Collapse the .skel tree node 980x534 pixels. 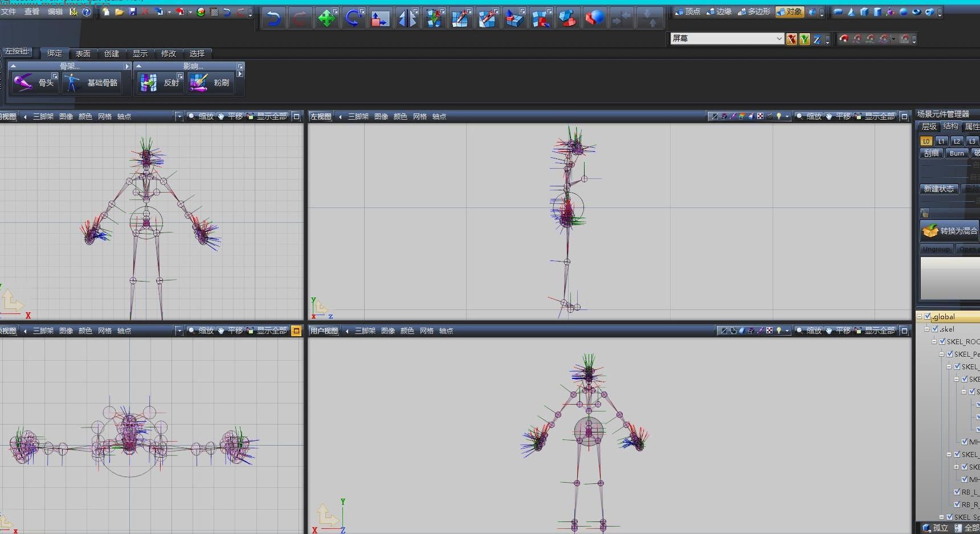926,329
